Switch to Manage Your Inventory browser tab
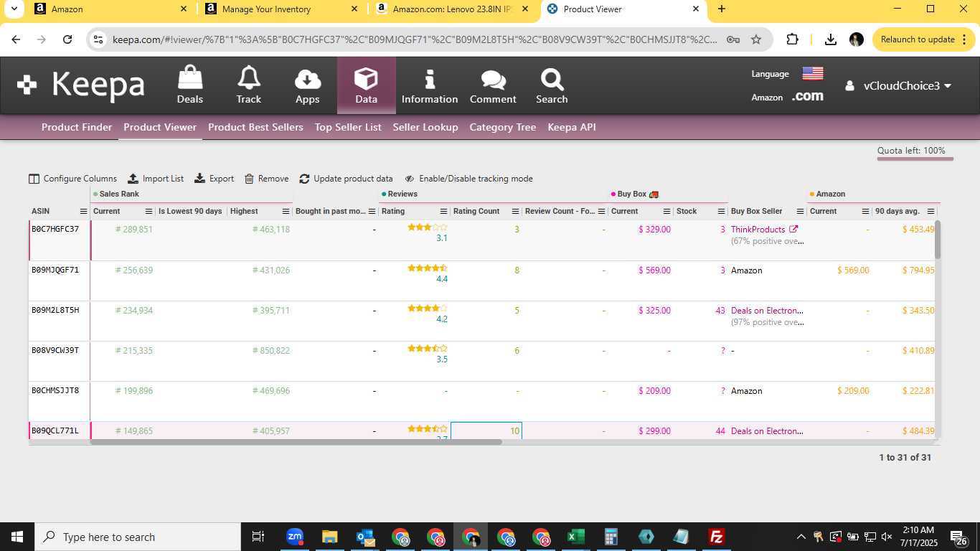 click(280, 9)
